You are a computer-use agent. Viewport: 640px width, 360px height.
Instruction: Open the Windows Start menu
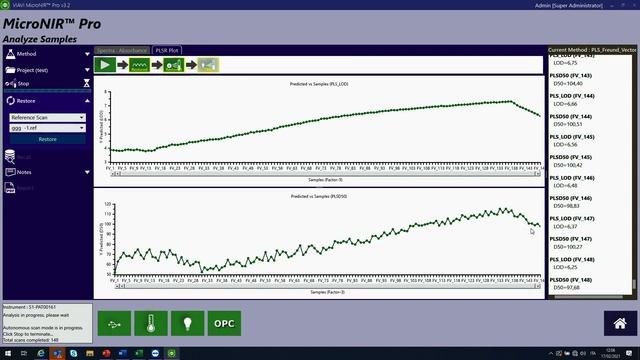7,353
